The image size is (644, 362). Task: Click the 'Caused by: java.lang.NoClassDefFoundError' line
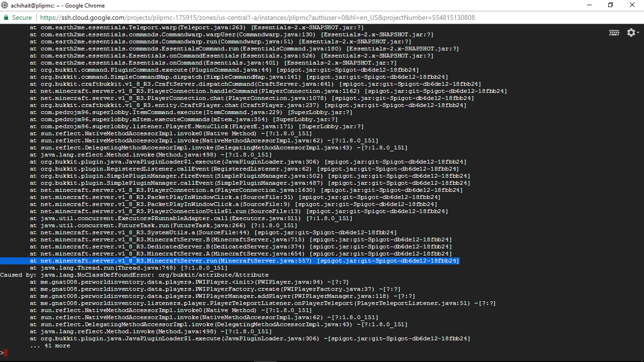pos(134,275)
